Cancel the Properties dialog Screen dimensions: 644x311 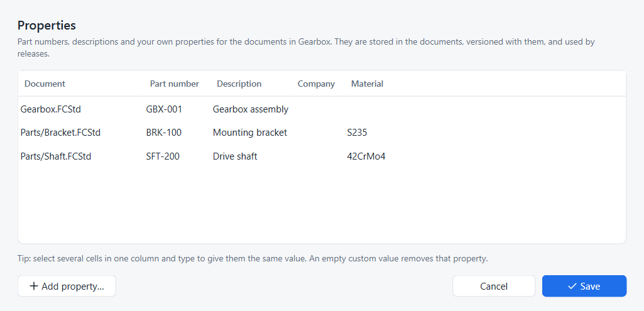[x=494, y=286]
